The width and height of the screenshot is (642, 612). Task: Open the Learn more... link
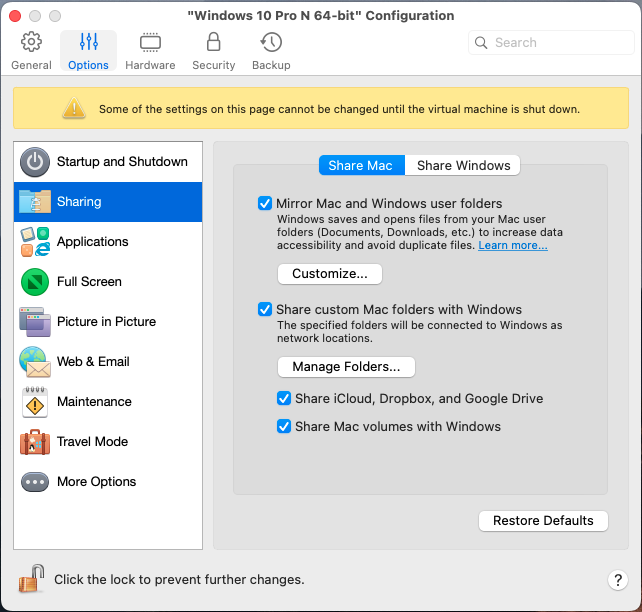point(513,245)
